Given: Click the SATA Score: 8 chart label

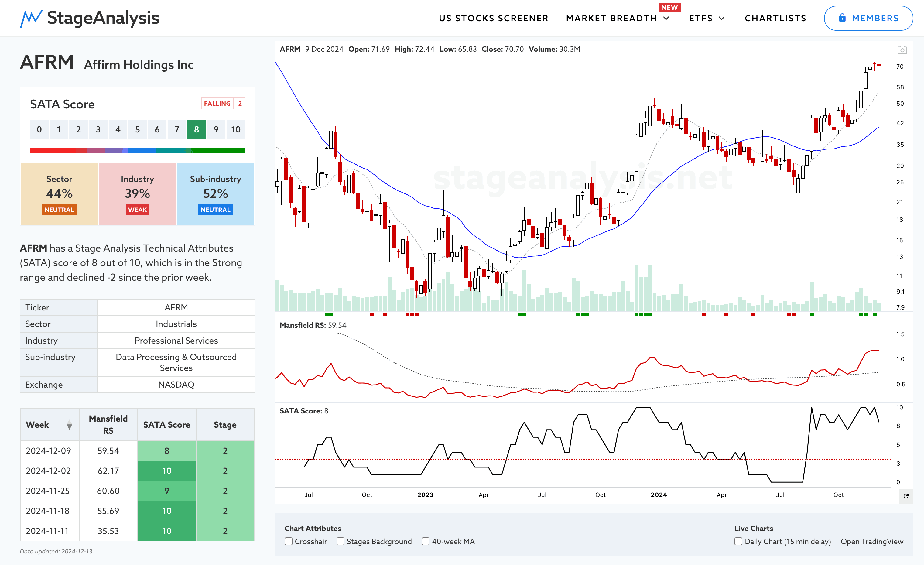Looking at the screenshot, I should (x=304, y=411).
